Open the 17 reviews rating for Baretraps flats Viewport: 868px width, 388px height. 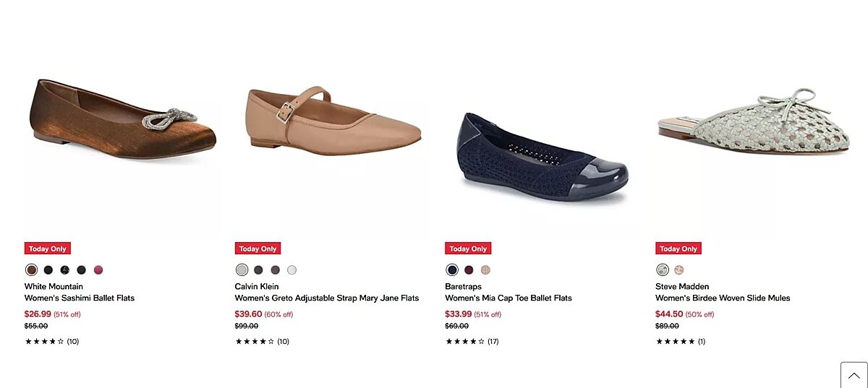click(472, 341)
